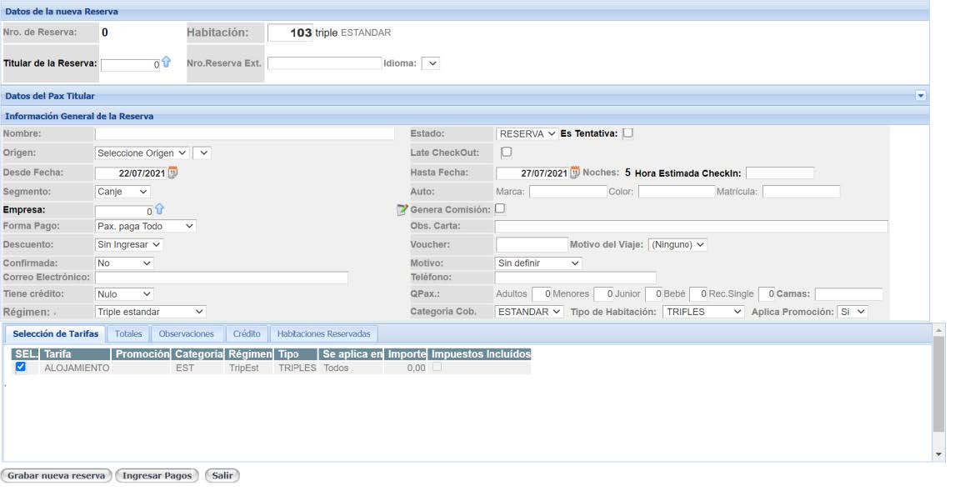Screen dimensions: 980x501
Task: Check the Late CheckOut box
Action: (x=506, y=153)
